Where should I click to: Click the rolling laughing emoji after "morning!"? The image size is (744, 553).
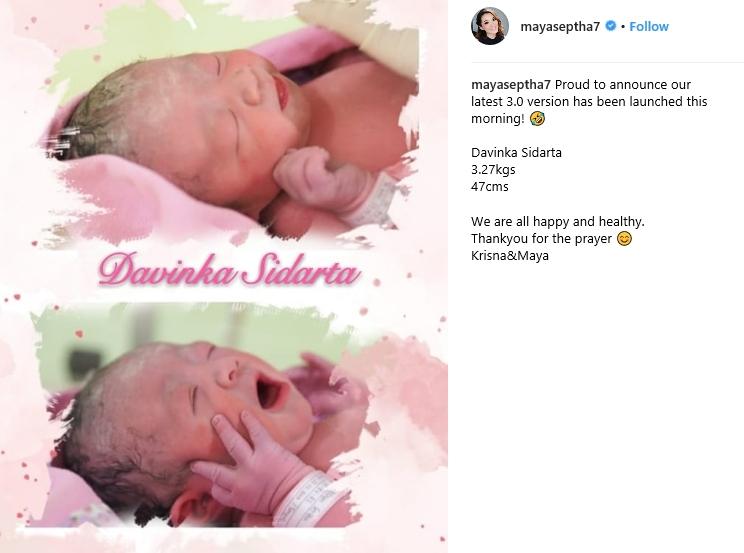[x=538, y=118]
